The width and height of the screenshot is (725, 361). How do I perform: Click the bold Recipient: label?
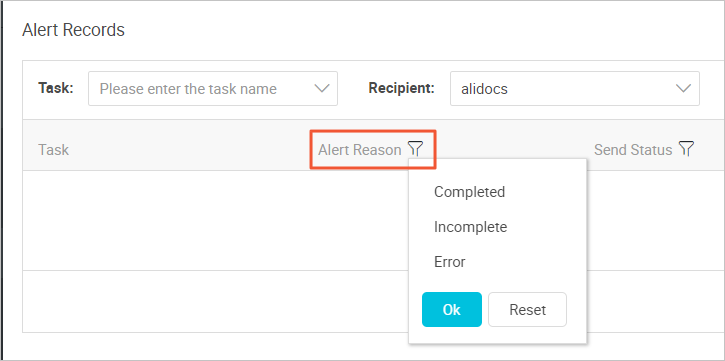coord(401,88)
